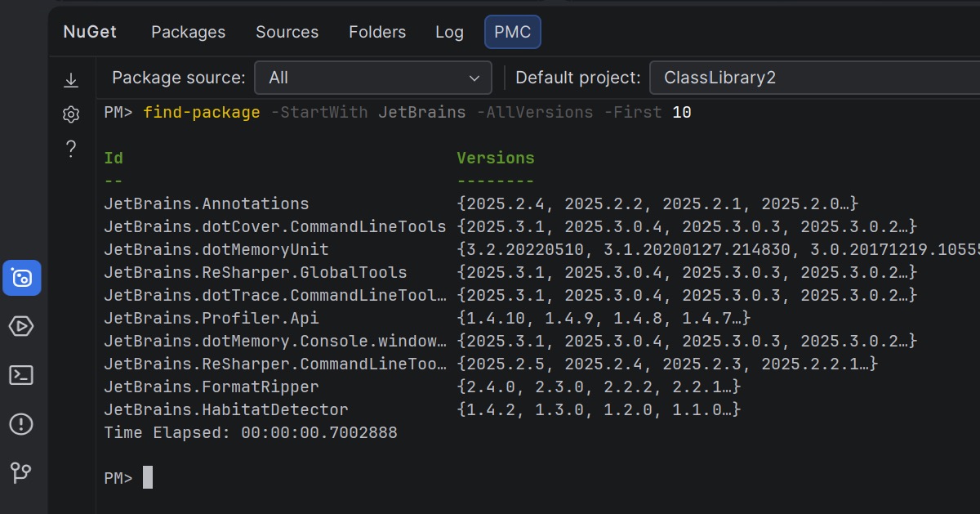Open the Problems tool window icon

point(21,424)
